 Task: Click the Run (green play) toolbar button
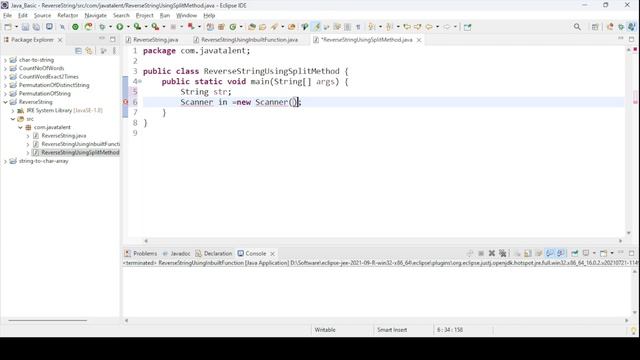[120, 27]
